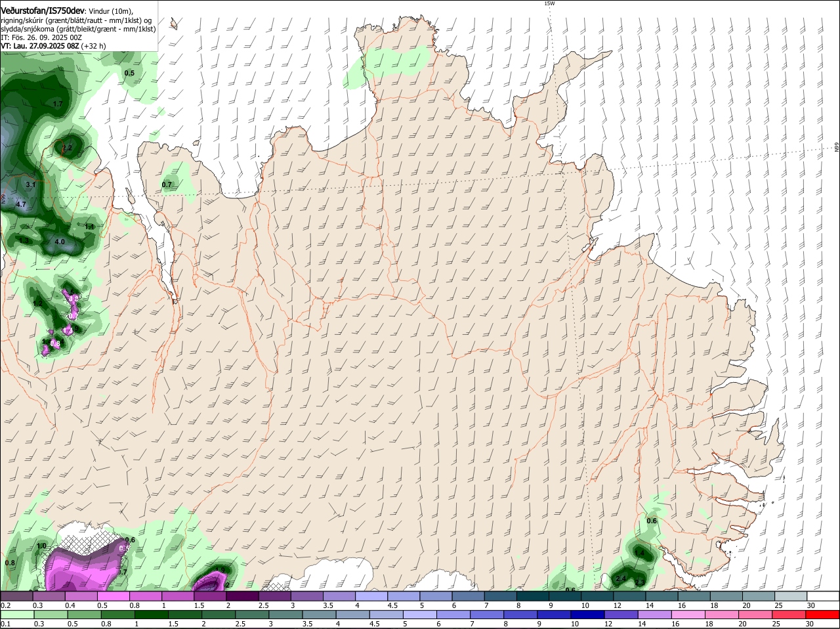
Task: Click the 0.2 label in the top legend row
Action: [5, 605]
